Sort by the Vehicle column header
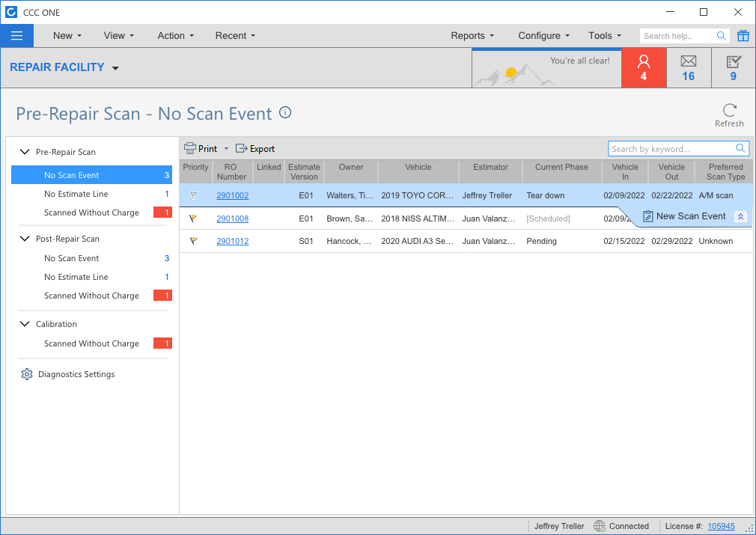 [x=418, y=171]
